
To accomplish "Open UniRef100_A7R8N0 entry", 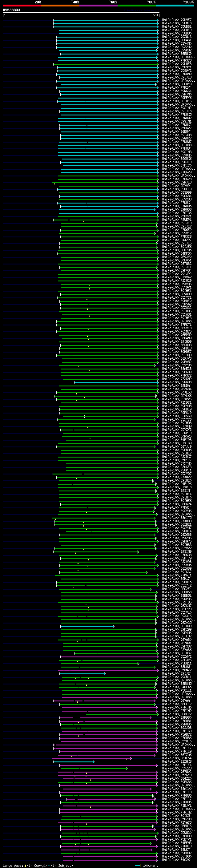I will (177, 74).
